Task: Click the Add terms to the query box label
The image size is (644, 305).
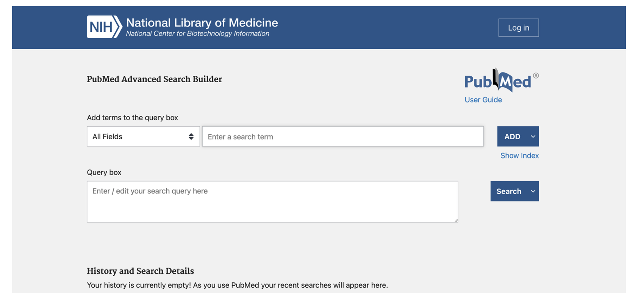Action: tap(132, 118)
